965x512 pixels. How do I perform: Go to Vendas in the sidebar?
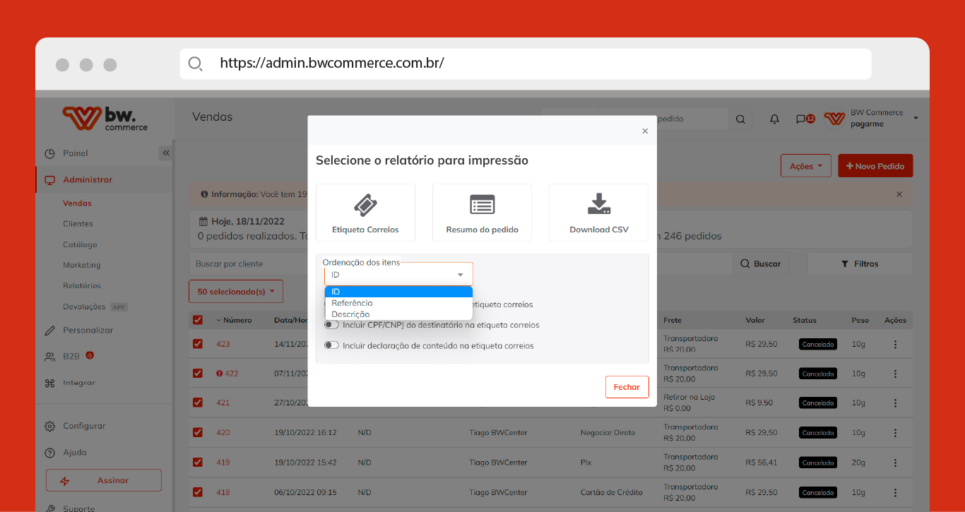coord(77,203)
